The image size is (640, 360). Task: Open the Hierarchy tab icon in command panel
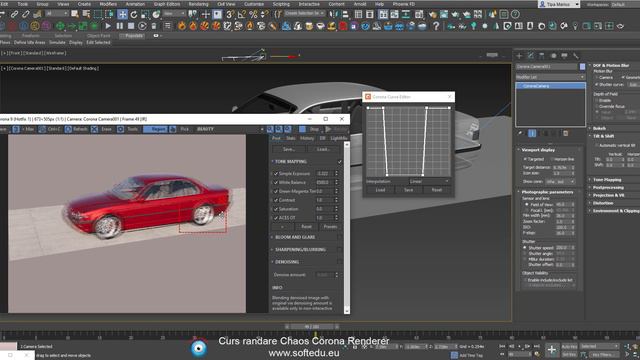tap(542, 56)
